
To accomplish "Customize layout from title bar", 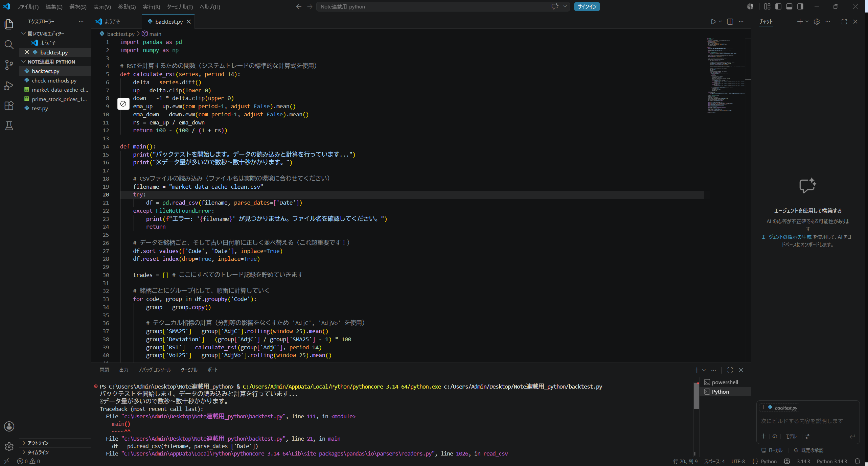I will [x=767, y=6].
